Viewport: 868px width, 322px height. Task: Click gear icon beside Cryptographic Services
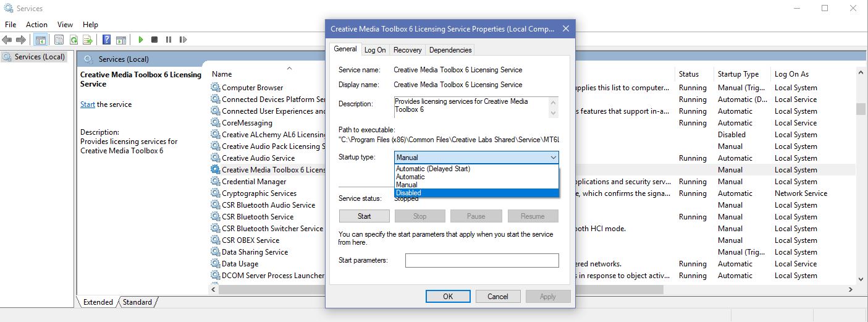tap(215, 193)
